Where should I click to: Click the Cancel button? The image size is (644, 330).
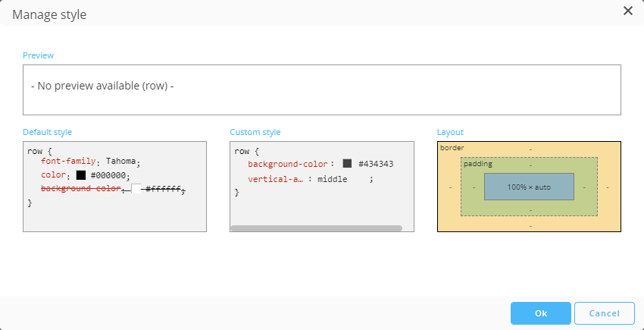coord(604,313)
